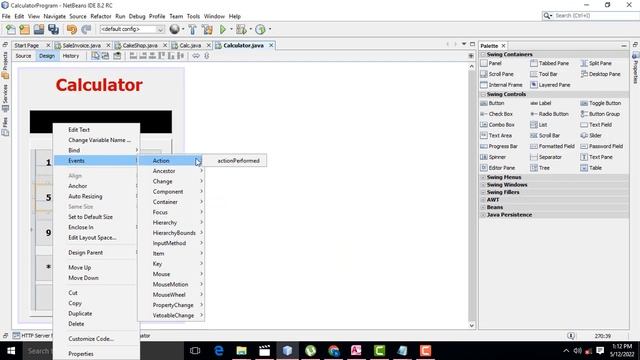Select the Tree component in Palette
Viewport: 640px width, 360px height.
pos(540,168)
